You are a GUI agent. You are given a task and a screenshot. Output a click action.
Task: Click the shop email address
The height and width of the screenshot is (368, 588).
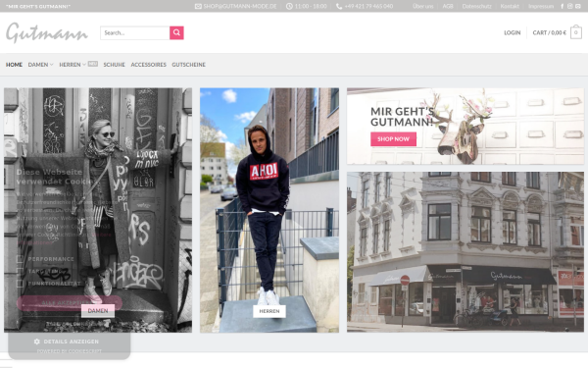[x=240, y=7]
